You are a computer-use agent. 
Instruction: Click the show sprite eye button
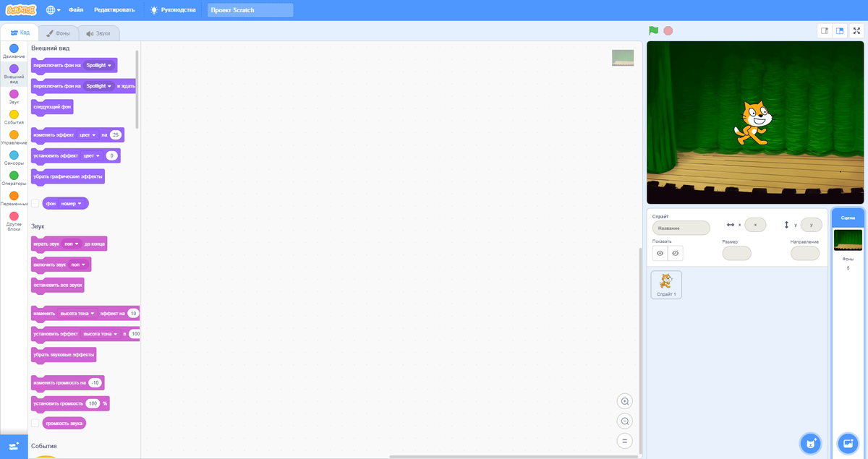click(660, 253)
